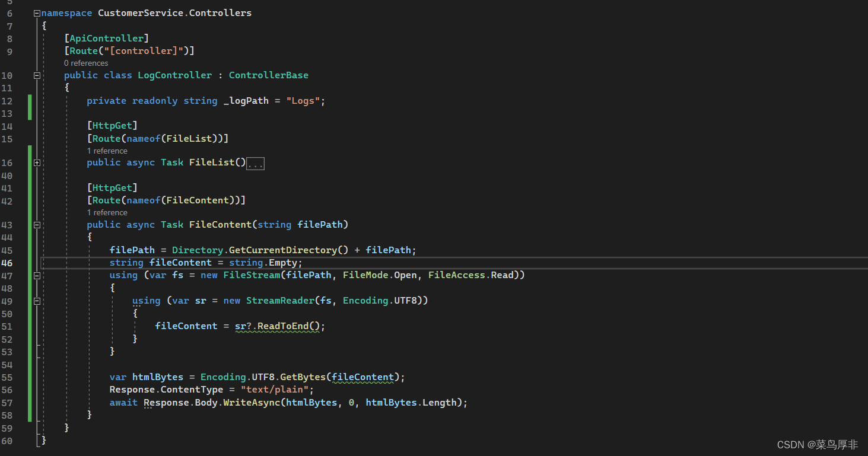868x456 pixels.
Task: Click the WriteAsync method call
Action: [252, 403]
